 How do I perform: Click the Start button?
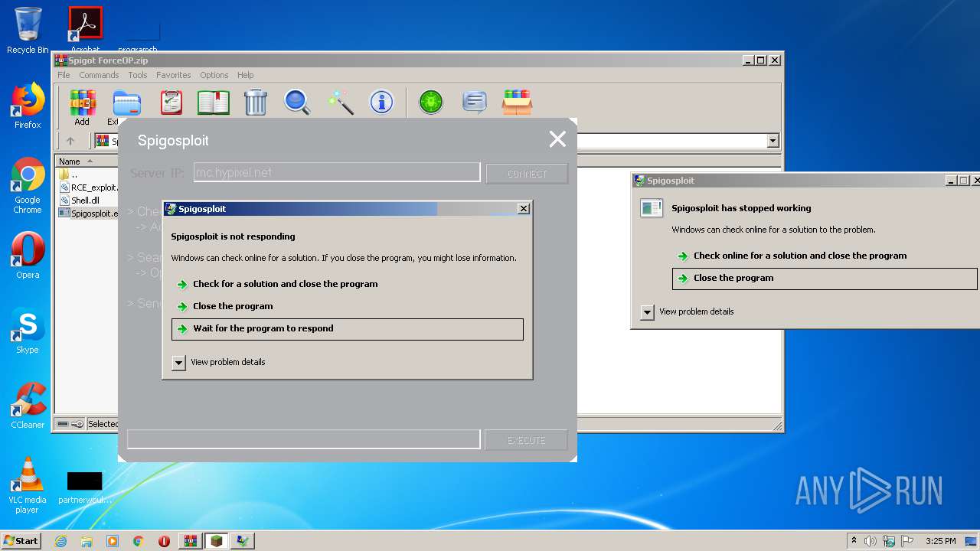point(21,540)
